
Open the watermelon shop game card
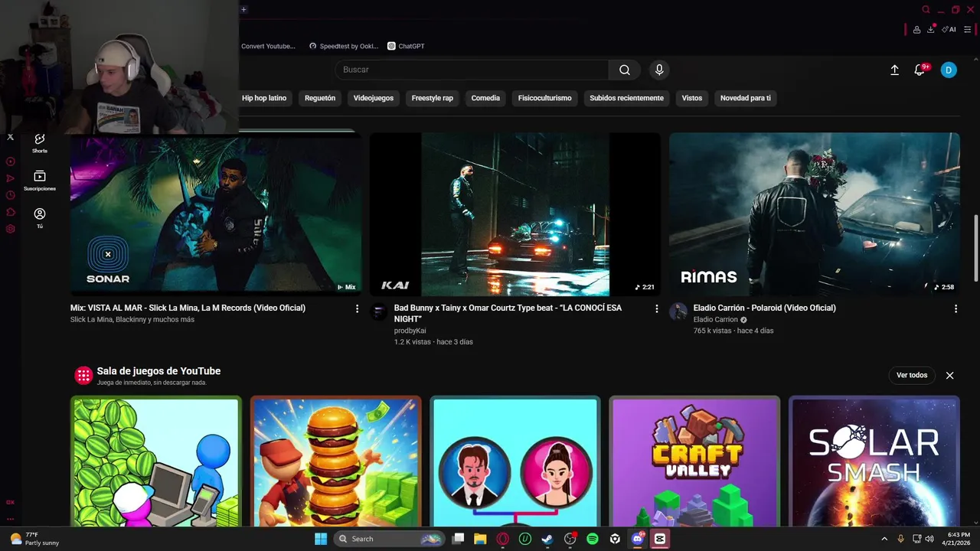pyautogui.click(x=156, y=461)
